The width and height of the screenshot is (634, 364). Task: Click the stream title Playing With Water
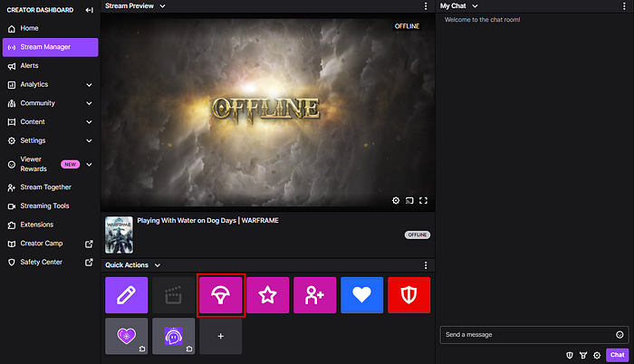tap(207, 220)
